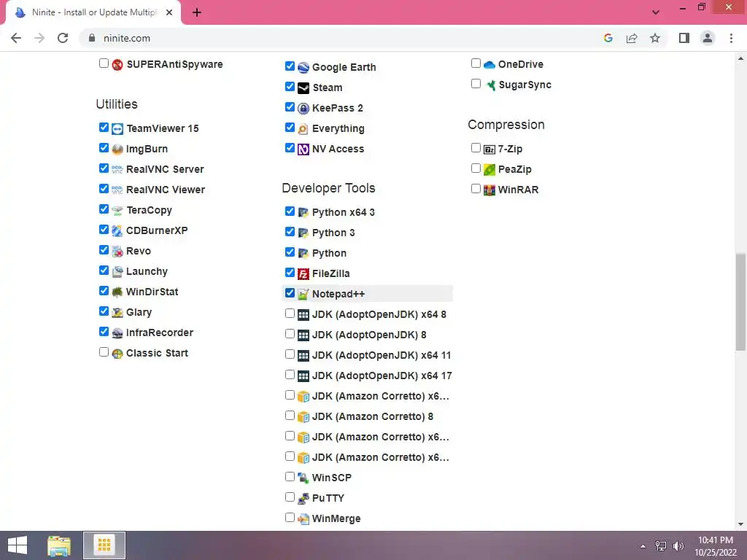Click the NV Access icon
The height and width of the screenshot is (560, 747).
click(x=303, y=149)
